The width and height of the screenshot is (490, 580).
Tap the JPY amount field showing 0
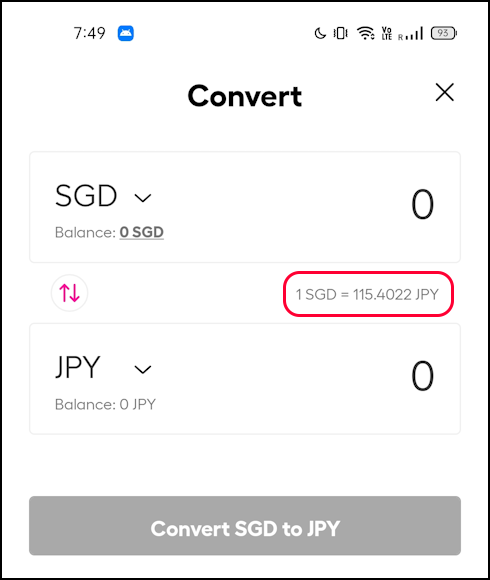(422, 376)
